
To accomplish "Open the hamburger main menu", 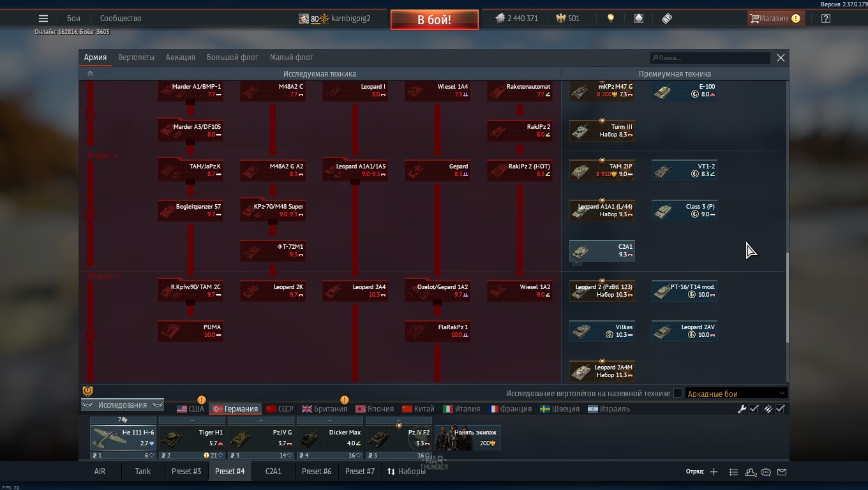I will (43, 19).
